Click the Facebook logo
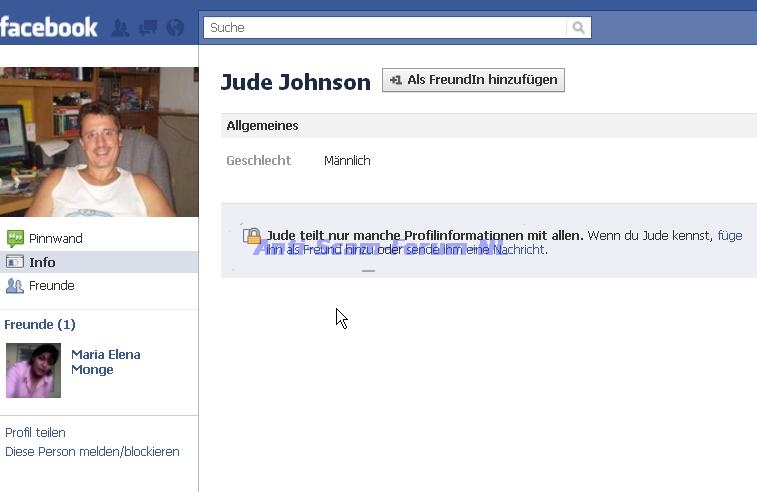Image resolution: width=757 pixels, height=492 pixels. point(48,27)
